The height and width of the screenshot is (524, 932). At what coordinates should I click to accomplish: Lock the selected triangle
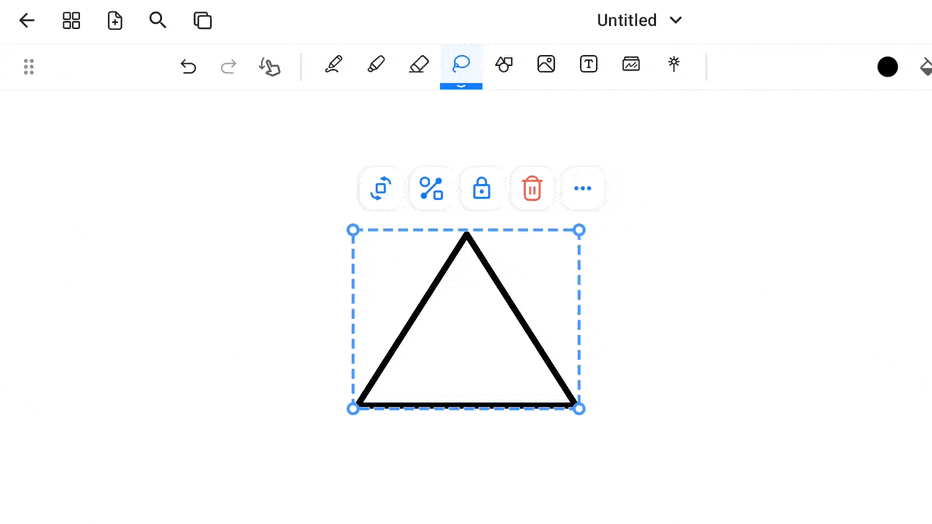[x=481, y=188]
